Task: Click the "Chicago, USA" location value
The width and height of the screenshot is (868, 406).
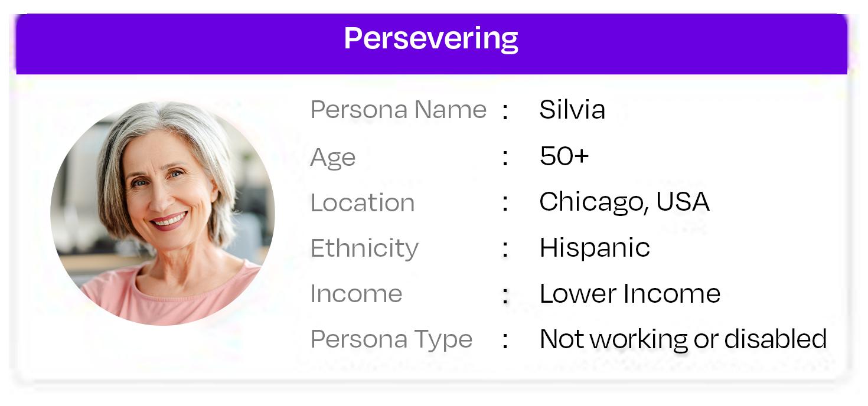Action: pyautogui.click(x=624, y=202)
